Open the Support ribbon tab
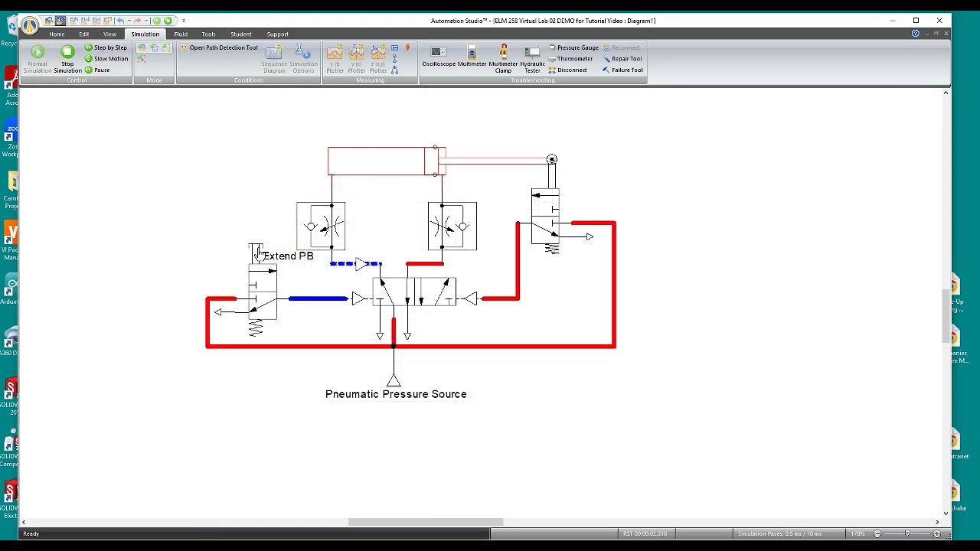This screenshot has height=551, width=980. 277,34
